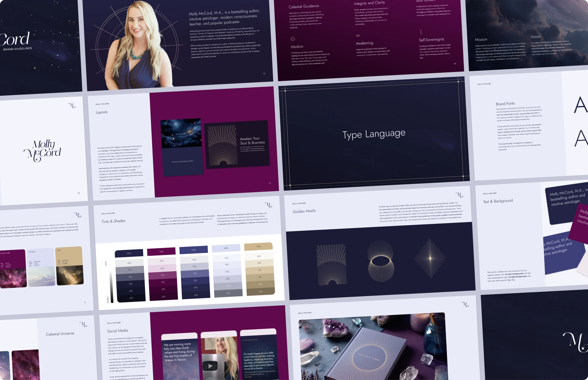
Task: Click the small icon above the Awakening heading
Action: pyautogui.click(x=358, y=36)
